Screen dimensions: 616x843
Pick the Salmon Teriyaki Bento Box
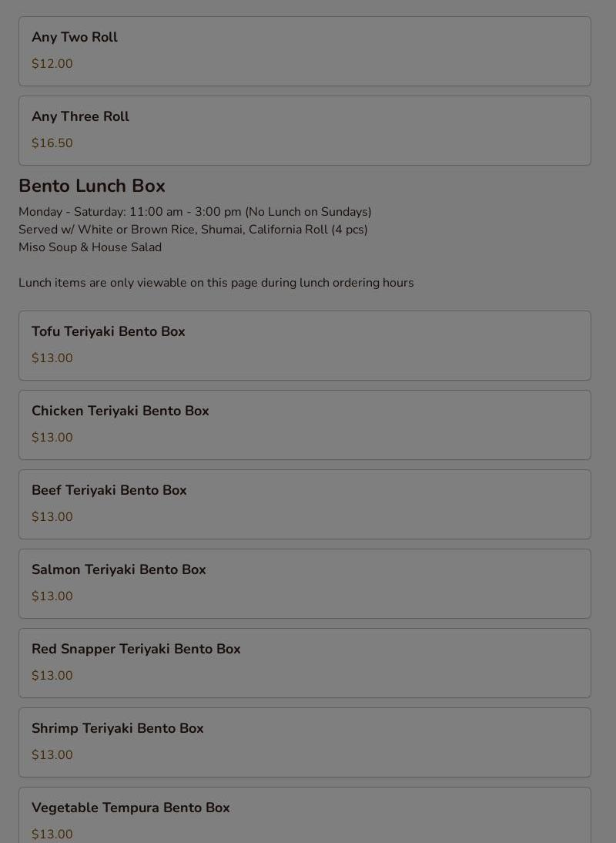coord(304,583)
